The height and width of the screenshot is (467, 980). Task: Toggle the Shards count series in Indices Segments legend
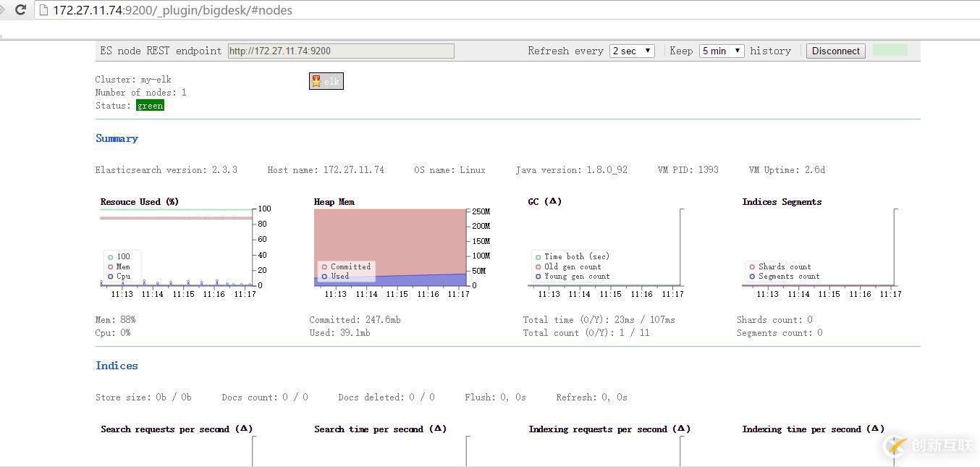780,266
